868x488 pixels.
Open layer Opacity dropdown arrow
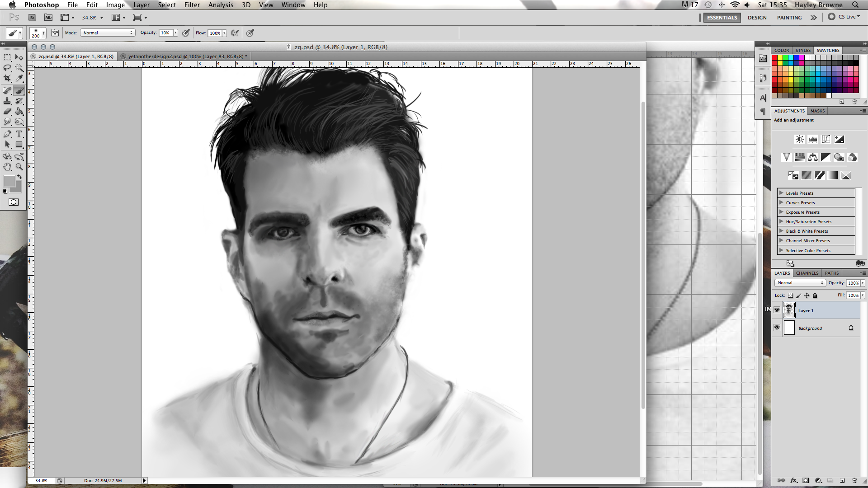point(863,283)
